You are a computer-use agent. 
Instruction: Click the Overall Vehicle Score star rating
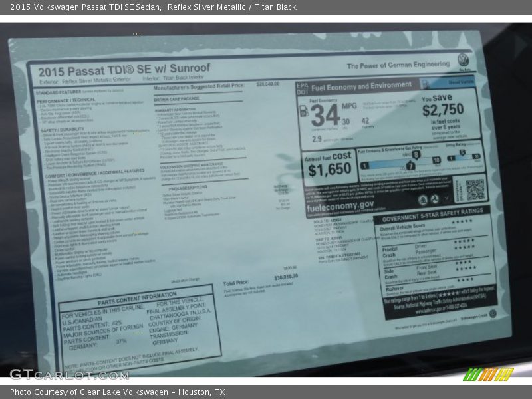click(x=462, y=221)
